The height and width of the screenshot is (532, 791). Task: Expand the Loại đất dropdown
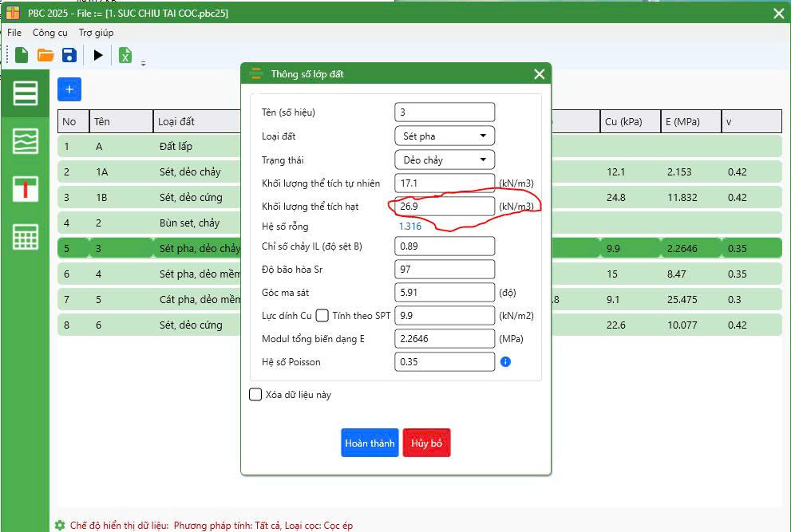[445, 136]
